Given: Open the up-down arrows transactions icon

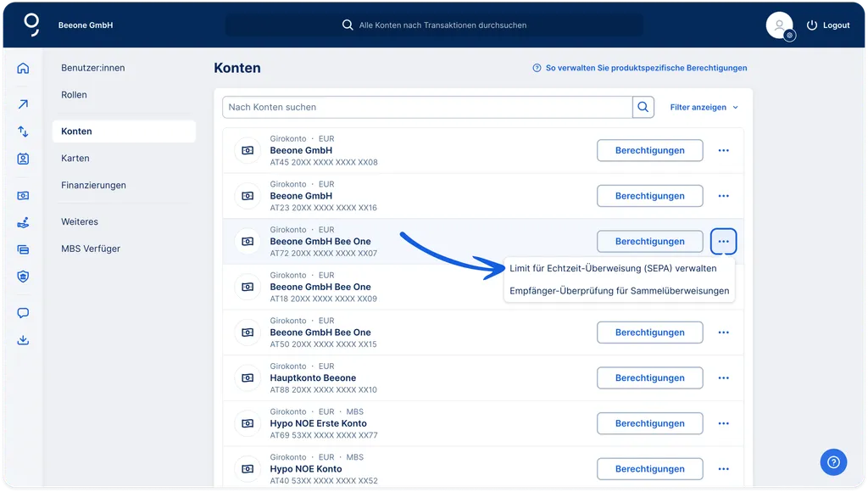Looking at the screenshot, I should (x=23, y=131).
